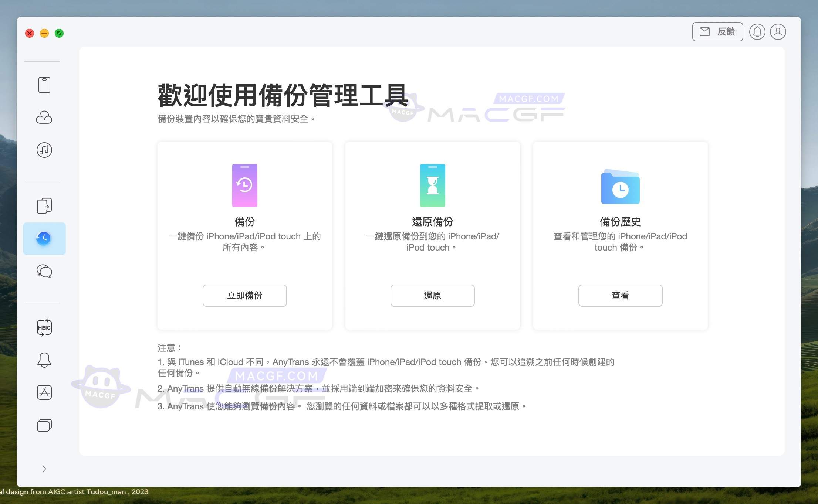Open the ringtone/notification tool in sidebar
Screen dimensions: 818x504
(44, 360)
